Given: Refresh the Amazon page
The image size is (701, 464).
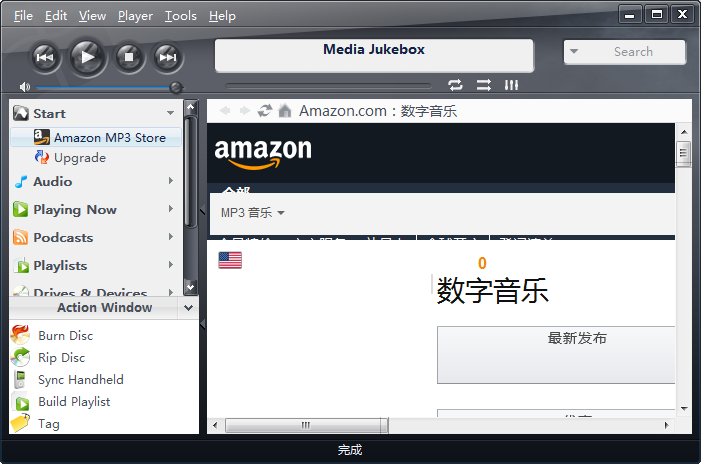Looking at the screenshot, I should coord(265,110).
